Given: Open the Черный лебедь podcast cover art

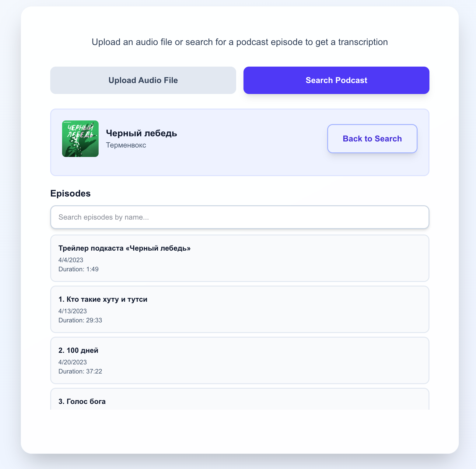Looking at the screenshot, I should pyautogui.click(x=80, y=139).
